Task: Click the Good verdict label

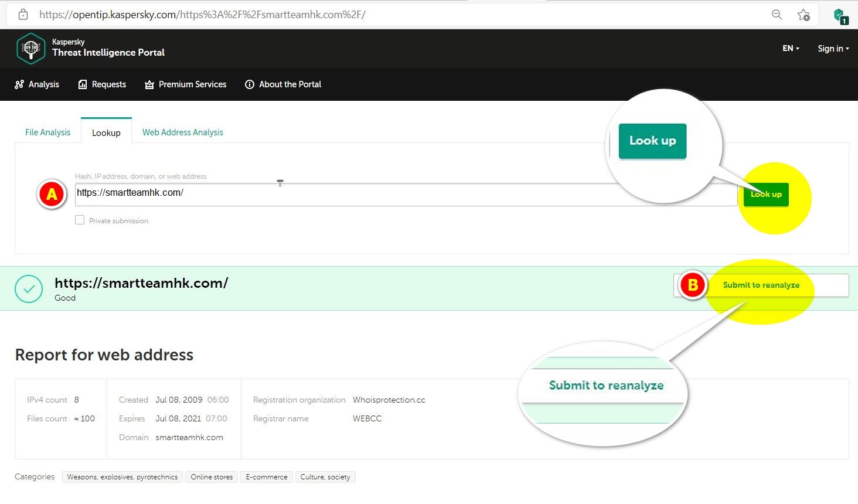Action: (x=65, y=298)
